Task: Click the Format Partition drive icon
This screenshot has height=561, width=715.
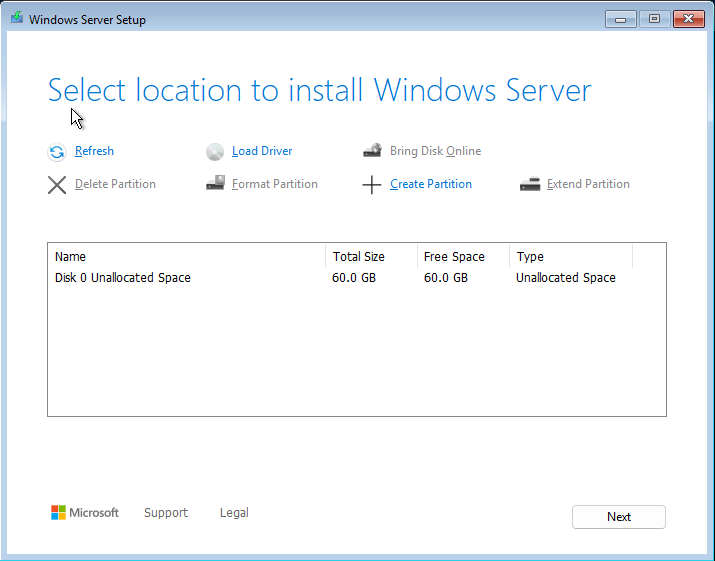Action: pos(215,184)
